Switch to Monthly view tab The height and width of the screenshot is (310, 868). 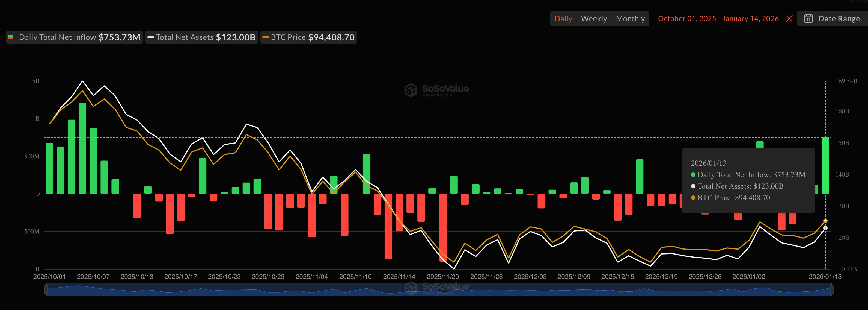point(630,19)
